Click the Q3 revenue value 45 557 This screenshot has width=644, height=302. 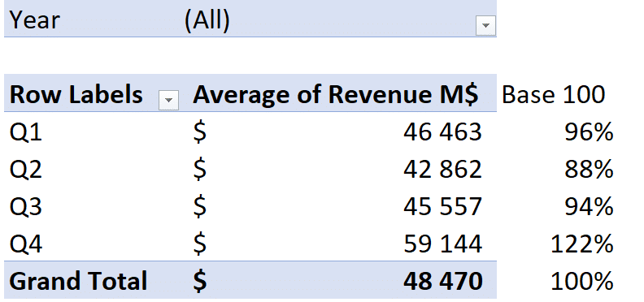442,206
